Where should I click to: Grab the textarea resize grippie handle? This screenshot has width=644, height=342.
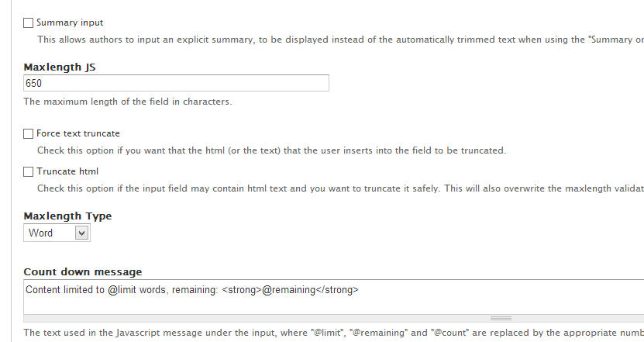(x=501, y=318)
